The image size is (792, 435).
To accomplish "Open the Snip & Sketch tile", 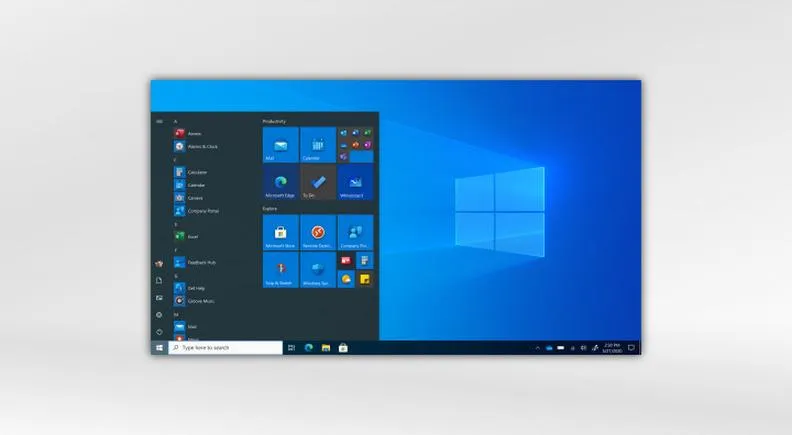I will click(280, 270).
